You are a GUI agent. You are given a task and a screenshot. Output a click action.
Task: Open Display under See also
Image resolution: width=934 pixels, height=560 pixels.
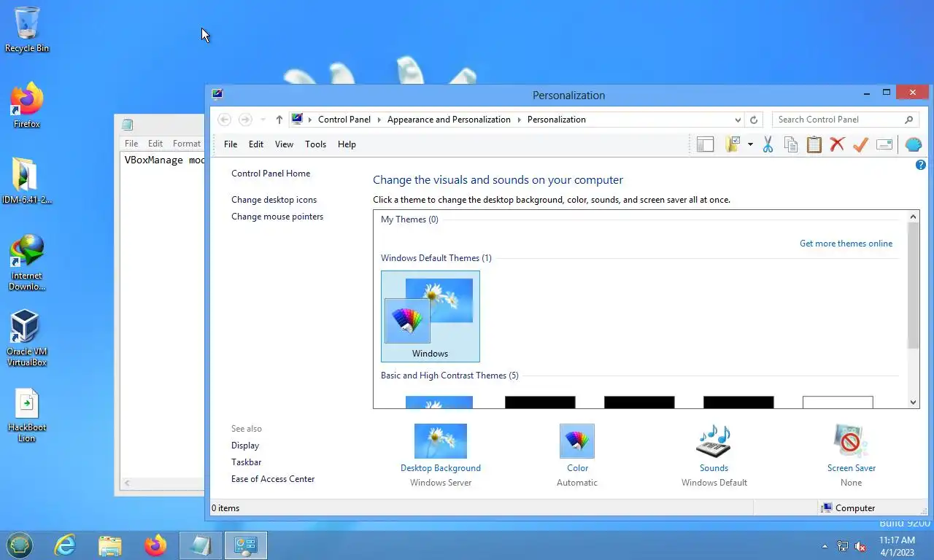[x=245, y=446]
